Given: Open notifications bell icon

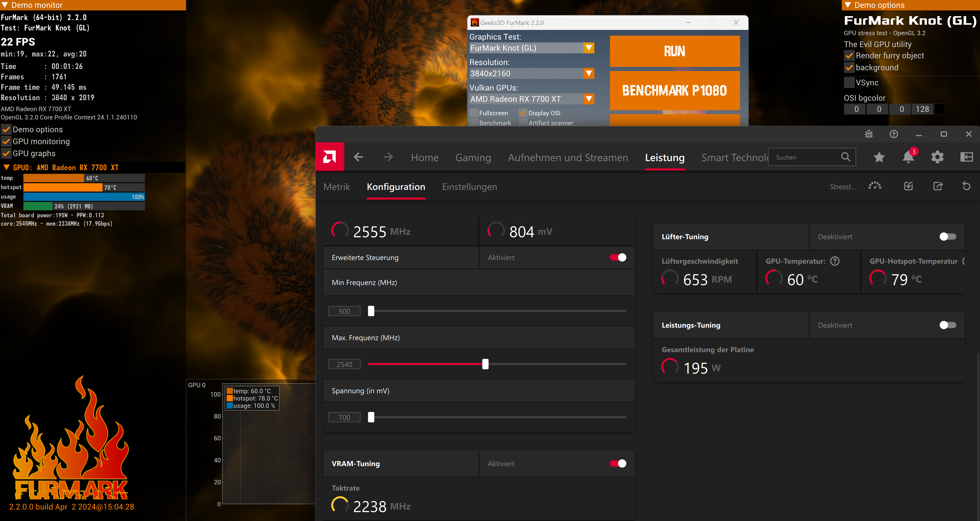Looking at the screenshot, I should coord(908,157).
